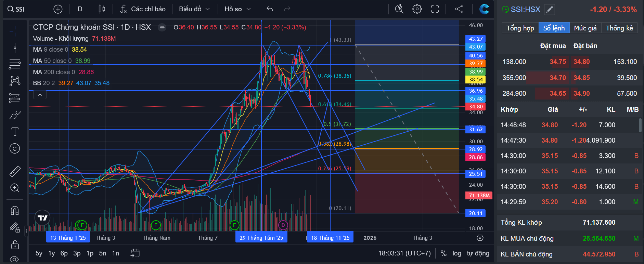Open Các chỉ báo indicators dialog

(x=143, y=9)
